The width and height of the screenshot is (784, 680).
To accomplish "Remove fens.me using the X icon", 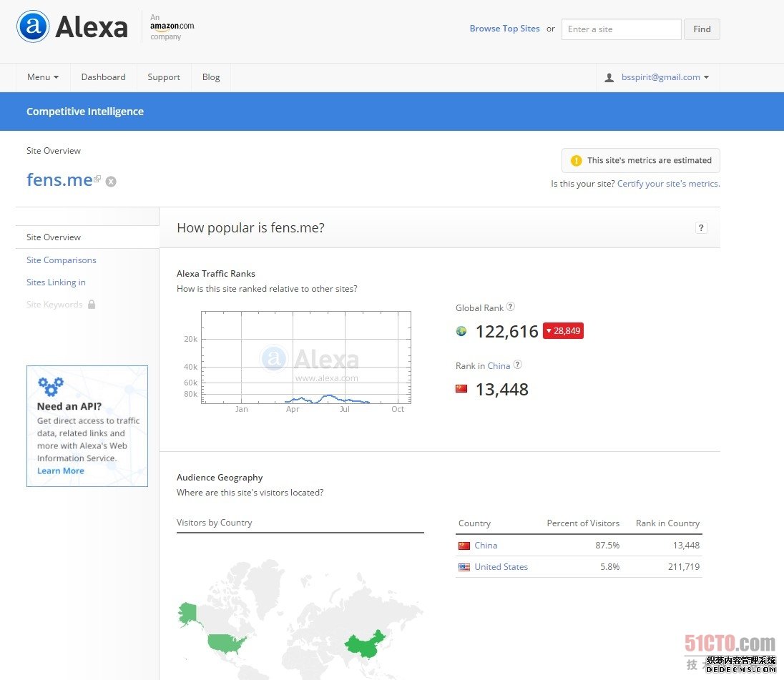I will coord(111,182).
